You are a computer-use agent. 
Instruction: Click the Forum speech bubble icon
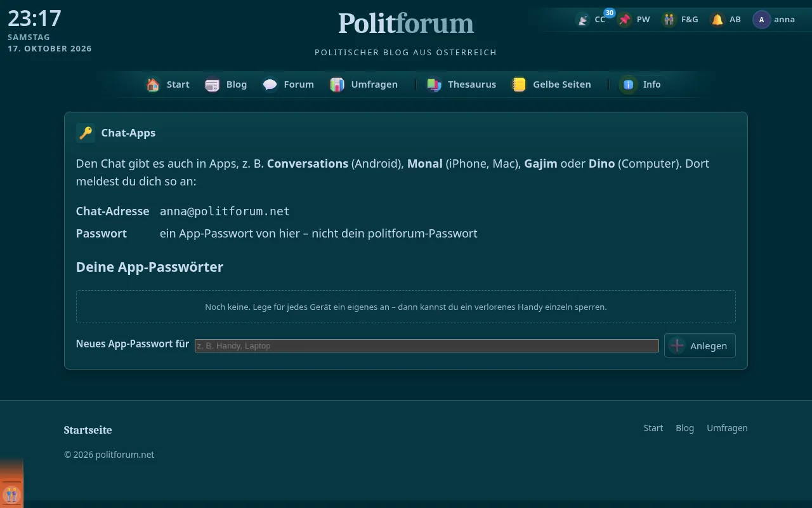tap(270, 84)
